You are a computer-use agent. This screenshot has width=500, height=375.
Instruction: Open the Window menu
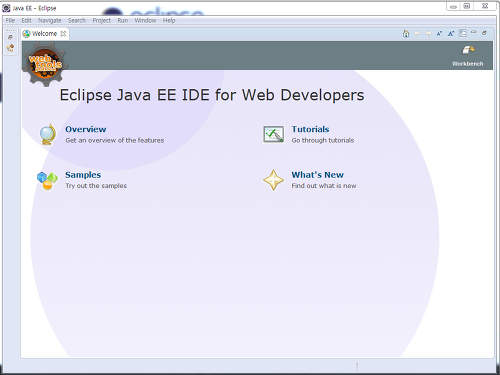tap(145, 21)
